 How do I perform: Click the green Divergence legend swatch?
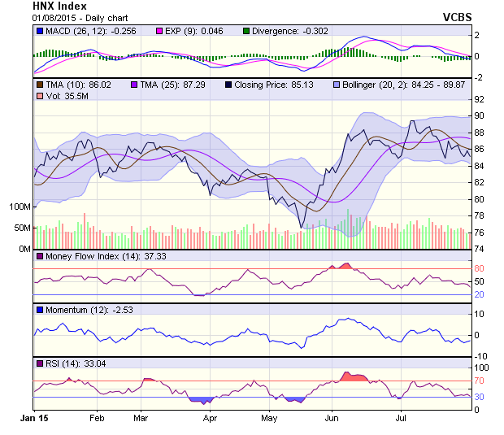click(x=247, y=31)
